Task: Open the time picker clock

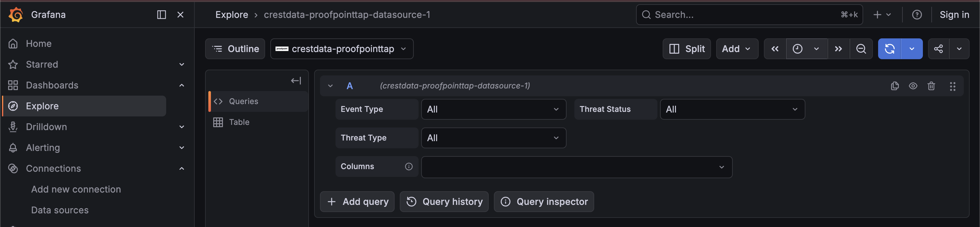Action: [x=806, y=49]
